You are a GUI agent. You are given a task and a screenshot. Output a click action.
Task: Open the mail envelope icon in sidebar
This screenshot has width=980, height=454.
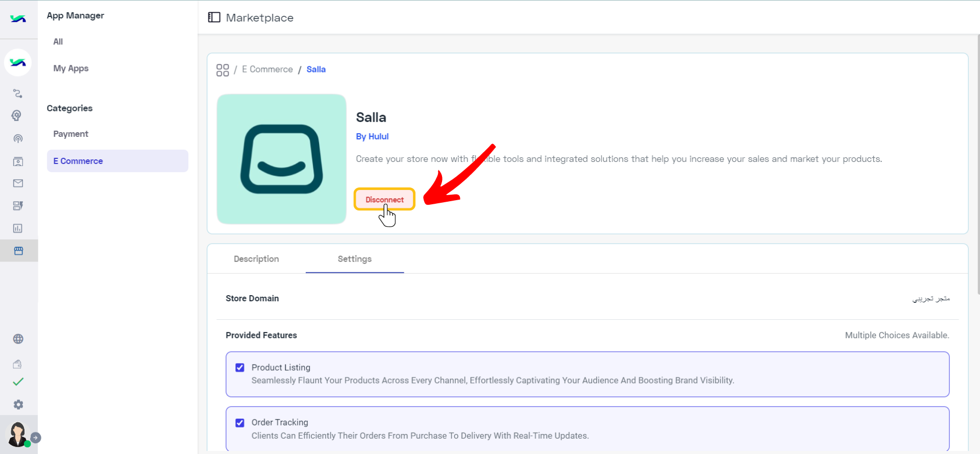(18, 183)
